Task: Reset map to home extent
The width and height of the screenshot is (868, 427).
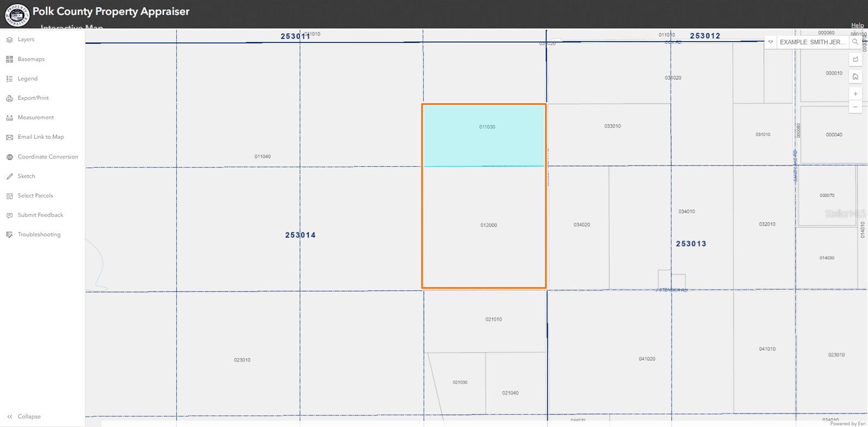Action: [x=856, y=77]
